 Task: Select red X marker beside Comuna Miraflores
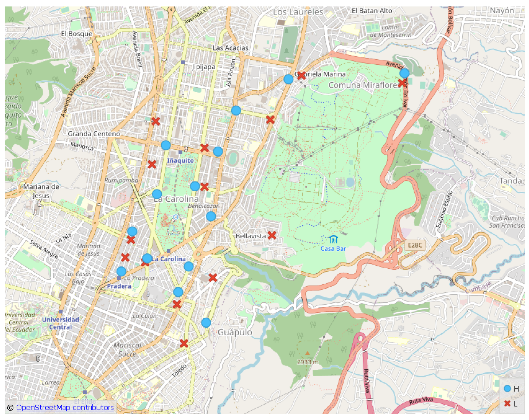point(402,83)
